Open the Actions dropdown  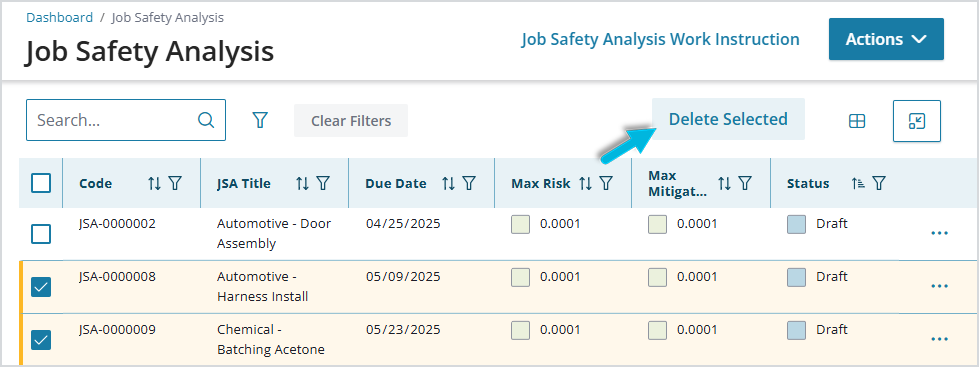tap(886, 39)
